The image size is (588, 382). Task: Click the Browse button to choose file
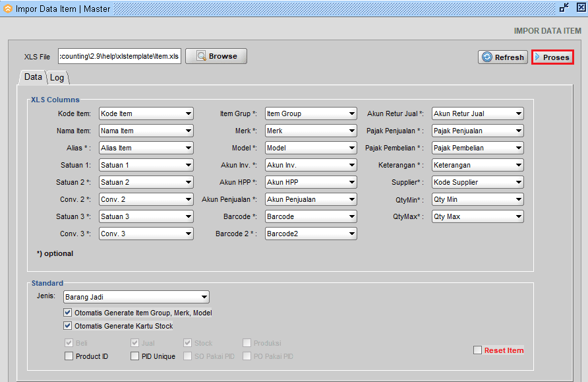pos(216,57)
